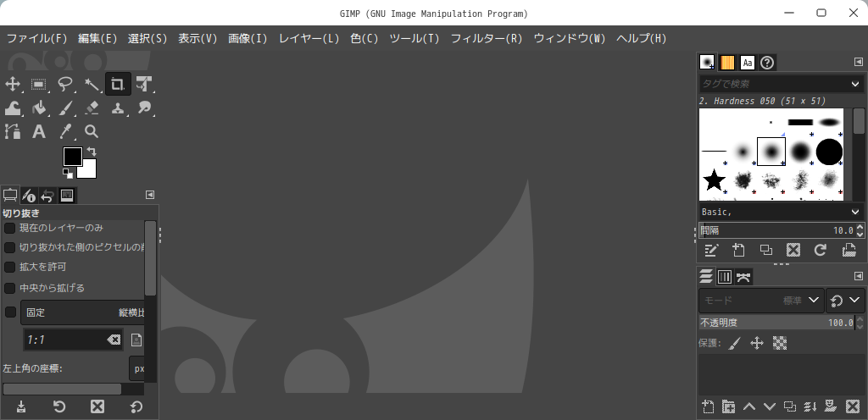Screen dimensions: 868x420
Task: Select the Unified Transform tool
Action: click(144, 85)
